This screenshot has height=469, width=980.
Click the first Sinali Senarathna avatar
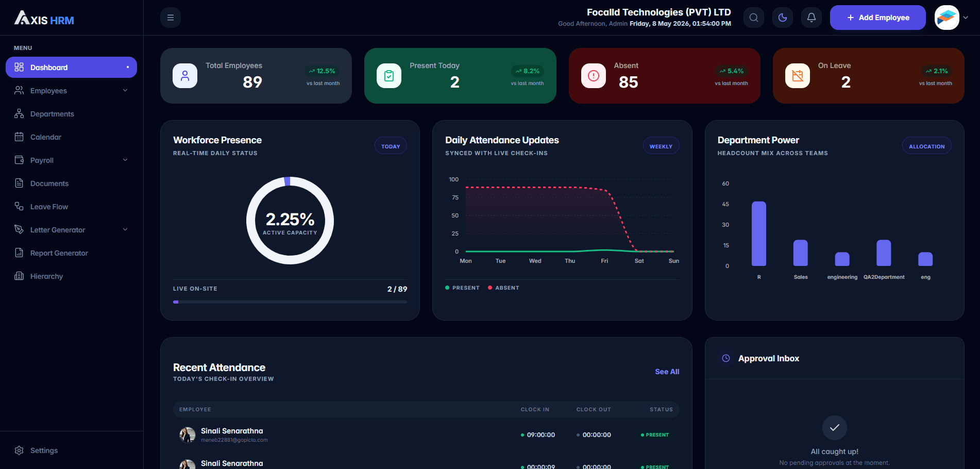188,435
